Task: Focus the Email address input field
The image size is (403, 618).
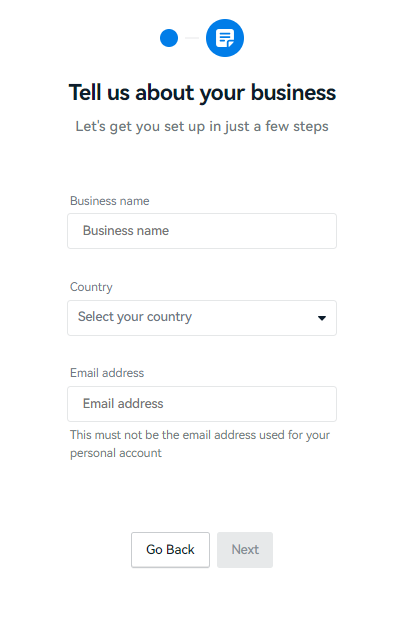Action: (x=202, y=404)
